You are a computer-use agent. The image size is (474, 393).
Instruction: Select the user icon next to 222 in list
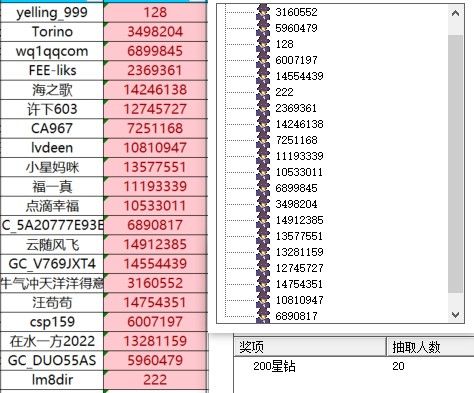pyautogui.click(x=263, y=92)
